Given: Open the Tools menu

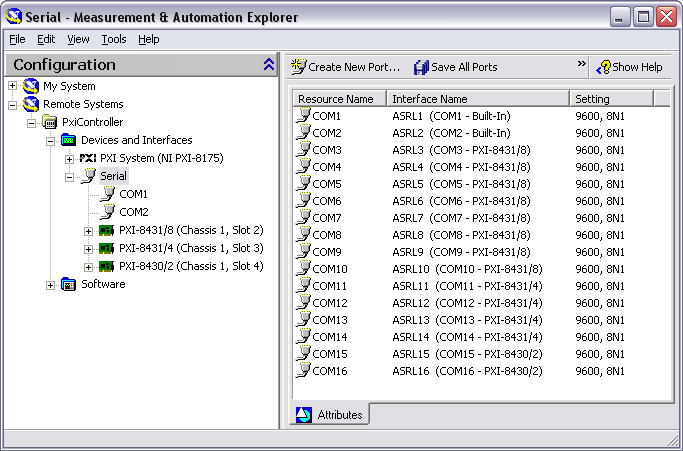Looking at the screenshot, I should pos(114,39).
